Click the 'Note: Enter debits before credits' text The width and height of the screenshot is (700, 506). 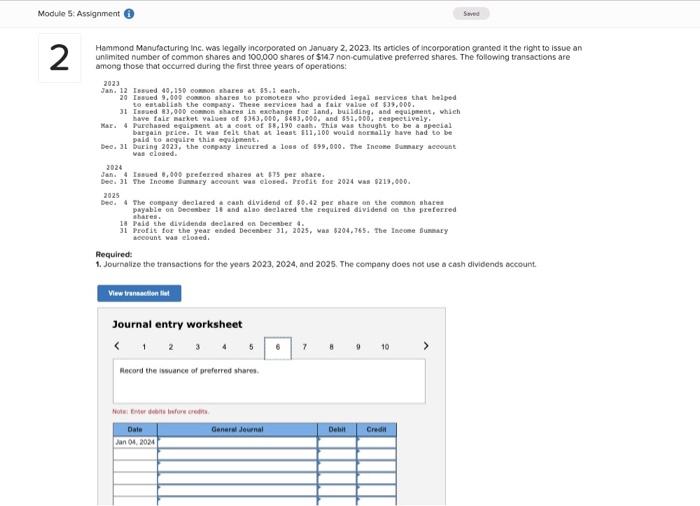click(x=161, y=411)
